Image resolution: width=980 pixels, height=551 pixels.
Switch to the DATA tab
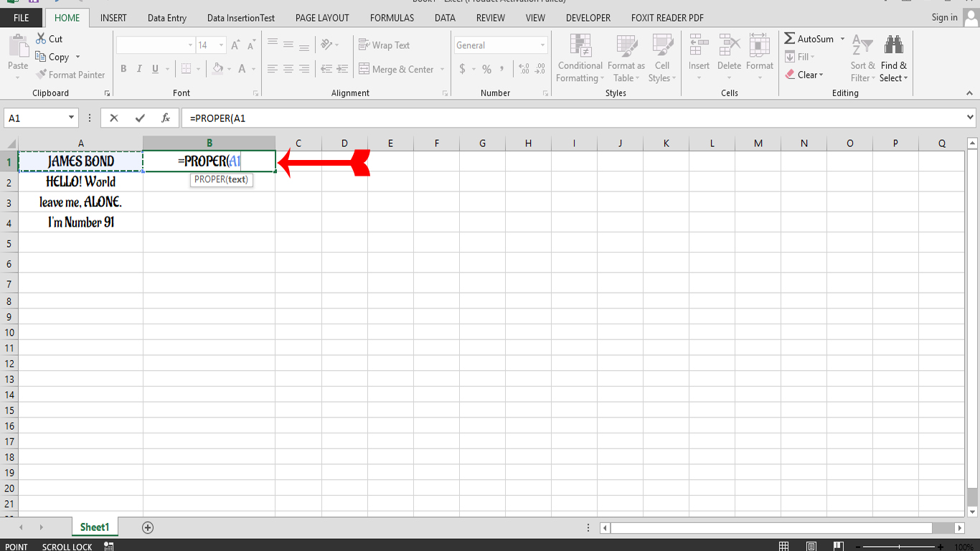coord(445,18)
